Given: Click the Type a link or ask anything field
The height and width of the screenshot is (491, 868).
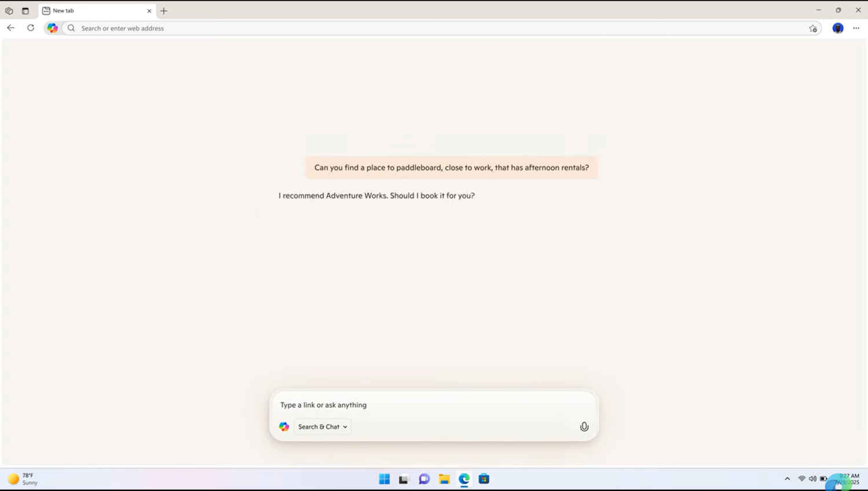Looking at the screenshot, I should tap(405, 405).
